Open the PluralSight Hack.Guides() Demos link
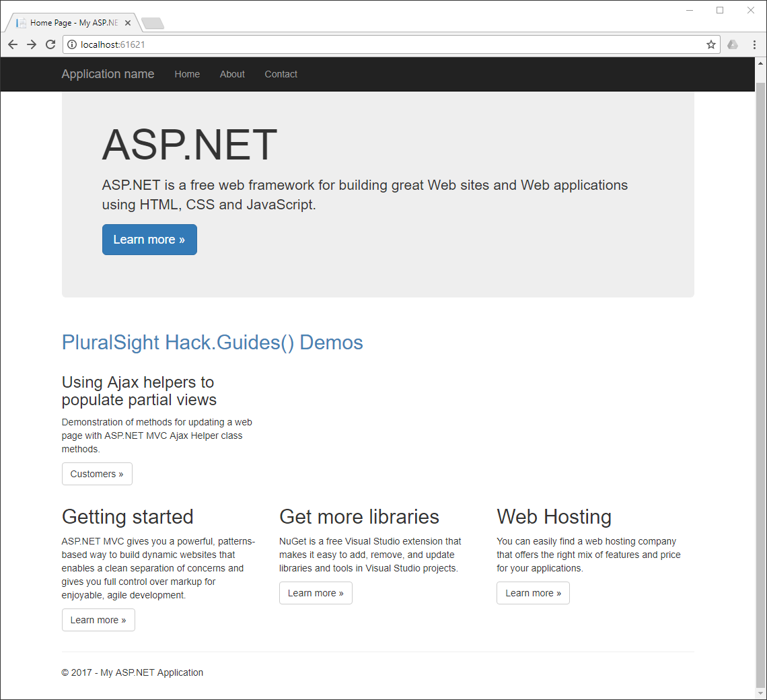767x700 pixels. click(213, 342)
